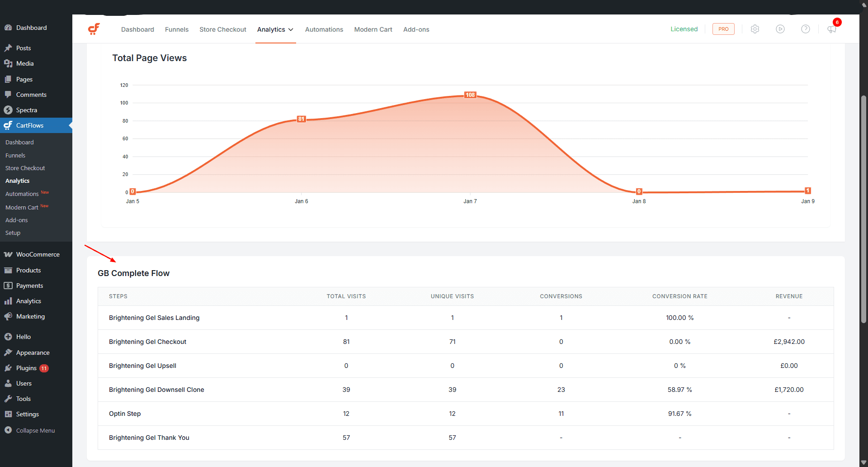This screenshot has width=868, height=467.
Task: Click the Marketing megaphone sidebar item
Action: point(30,316)
